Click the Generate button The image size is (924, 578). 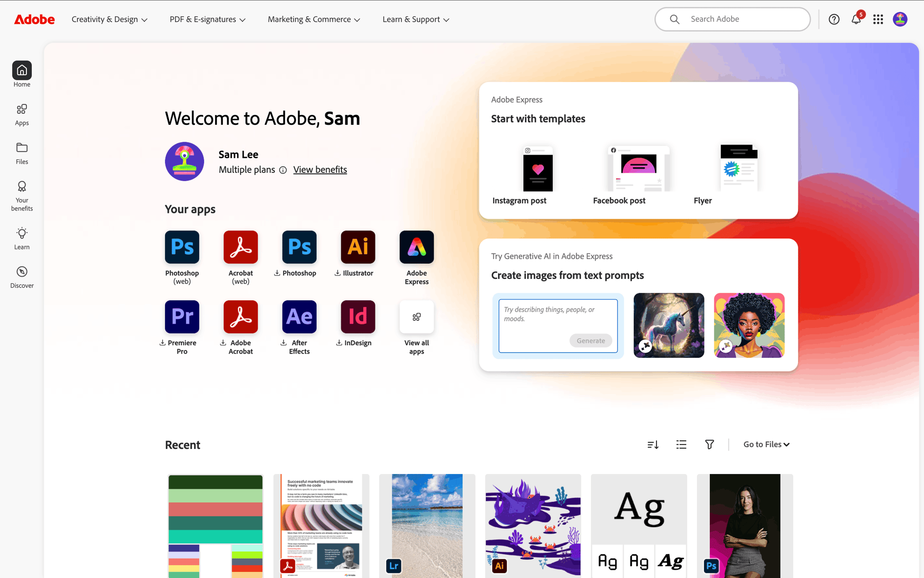click(x=590, y=341)
